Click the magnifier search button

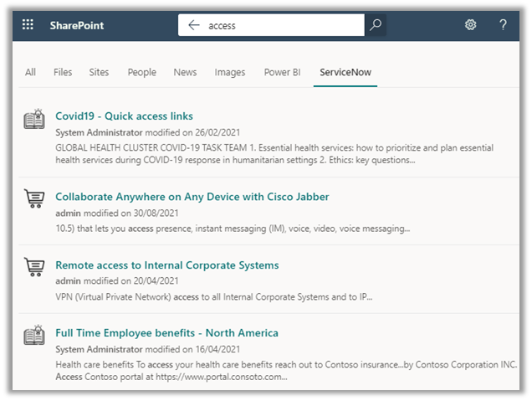[376, 25]
